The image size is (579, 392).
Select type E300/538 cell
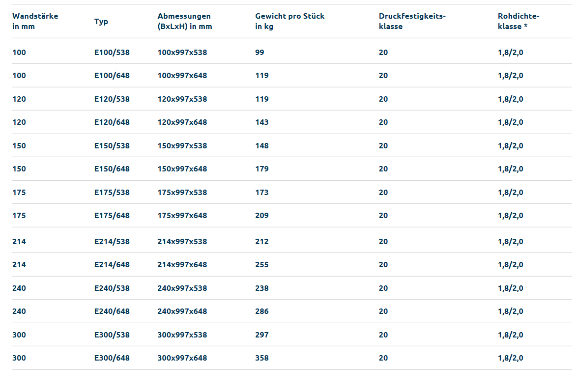(x=112, y=335)
